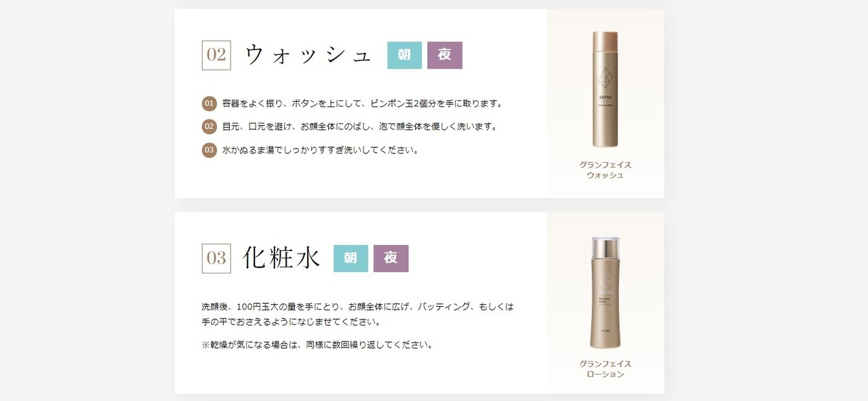Click the rinse with lukewarm water instruction

321,150
